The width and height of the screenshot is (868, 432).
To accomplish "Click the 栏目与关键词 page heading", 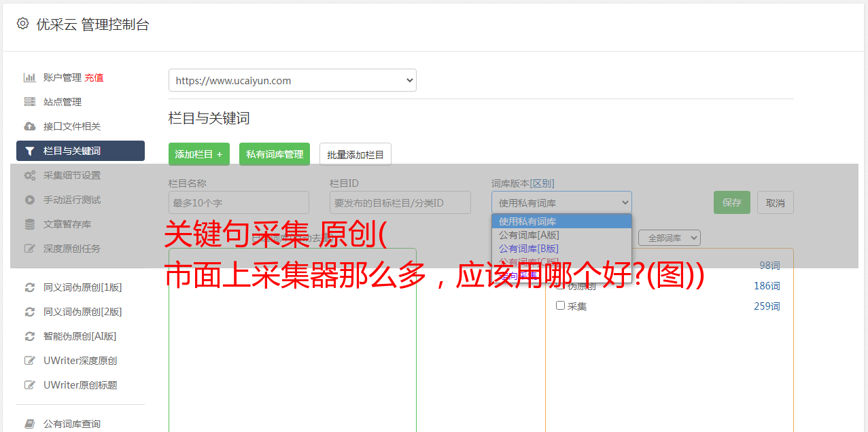I will pyautogui.click(x=209, y=118).
